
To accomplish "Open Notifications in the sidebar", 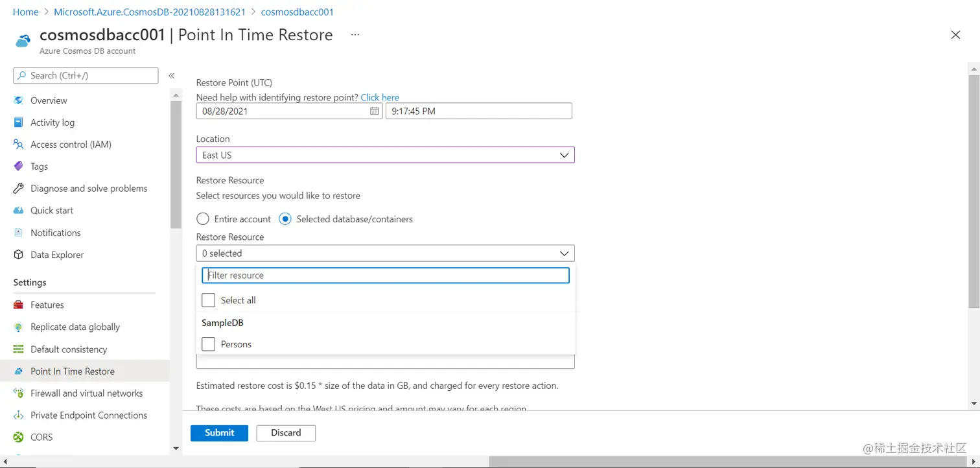I will tap(56, 233).
